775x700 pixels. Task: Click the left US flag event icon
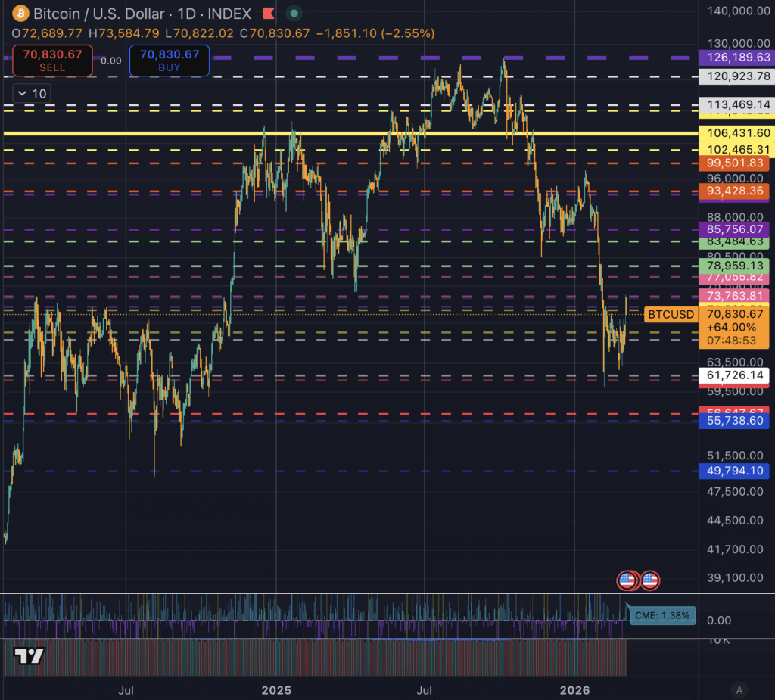pyautogui.click(x=626, y=580)
